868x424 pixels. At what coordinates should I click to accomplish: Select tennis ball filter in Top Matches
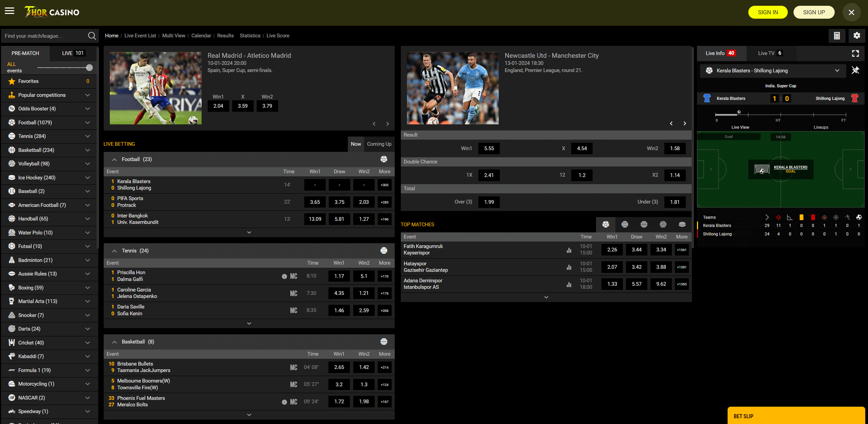coord(625,225)
